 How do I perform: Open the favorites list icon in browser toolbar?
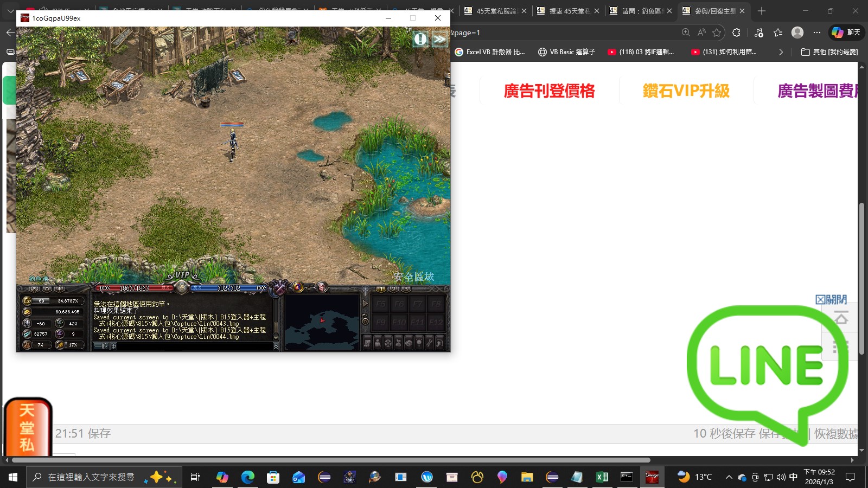(x=778, y=33)
